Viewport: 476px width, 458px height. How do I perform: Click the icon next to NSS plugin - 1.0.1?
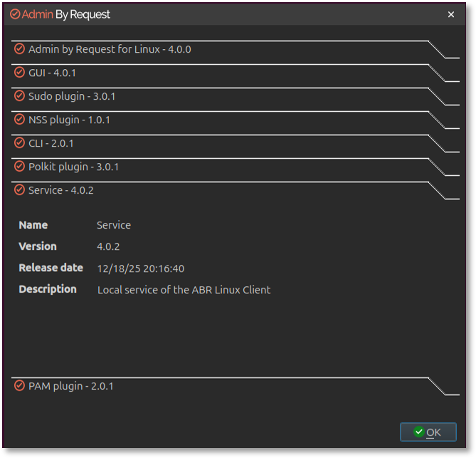19,120
